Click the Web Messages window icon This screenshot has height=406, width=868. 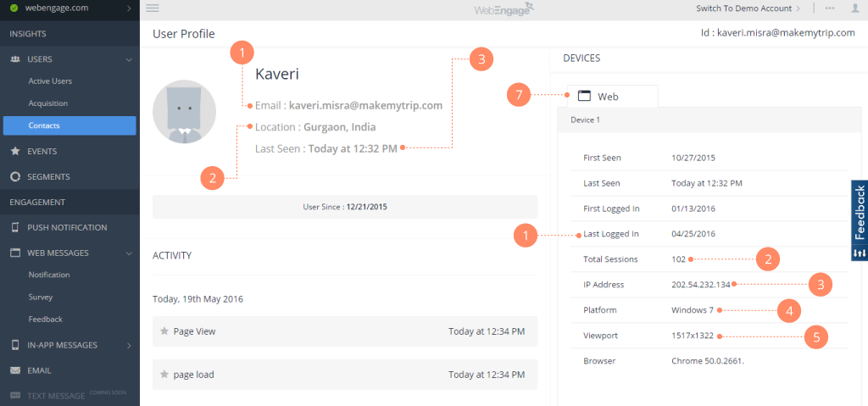click(15, 253)
